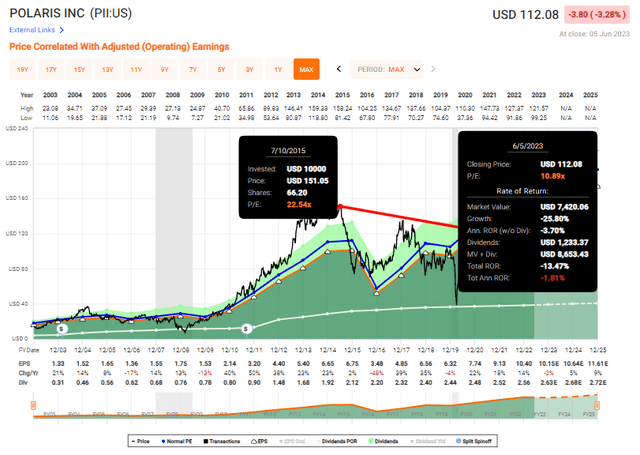Image resolution: width=640 pixels, height=455 pixels.
Task: Go to next period with right chevron
Action: [433, 69]
